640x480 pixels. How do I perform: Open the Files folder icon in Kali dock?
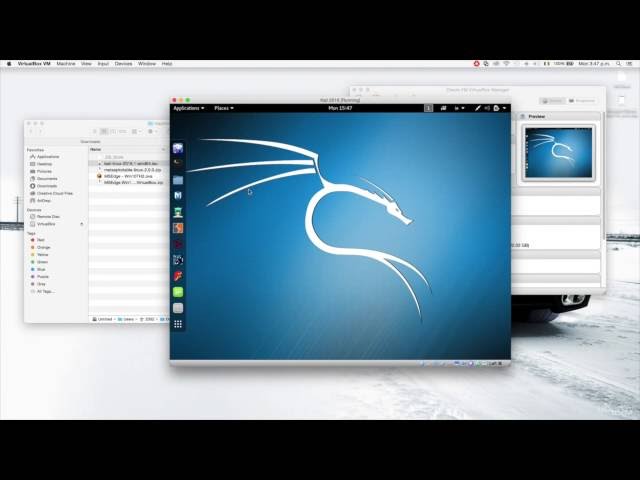coord(178,180)
